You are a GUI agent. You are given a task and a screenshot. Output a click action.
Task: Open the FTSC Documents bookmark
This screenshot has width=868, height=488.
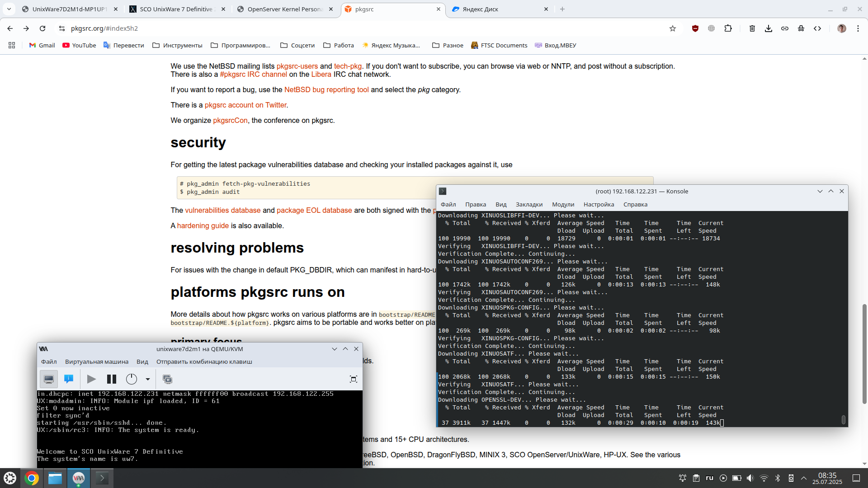(x=499, y=45)
